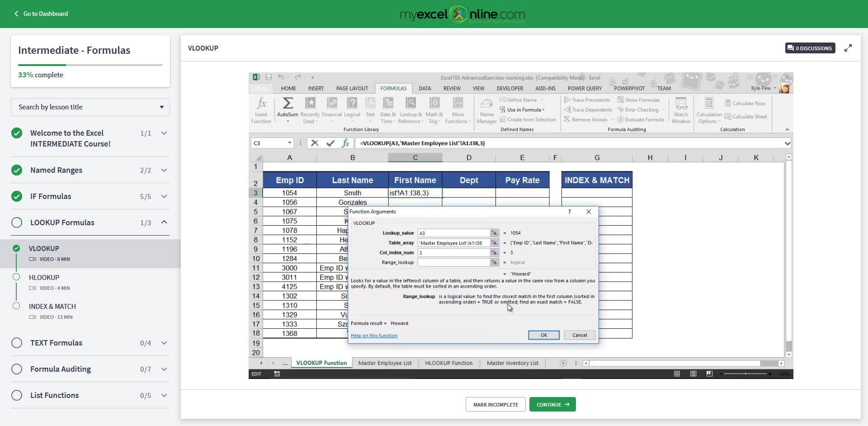Expand the Formula Auditing section chevron
The width and height of the screenshot is (868, 426).
pyautogui.click(x=164, y=369)
